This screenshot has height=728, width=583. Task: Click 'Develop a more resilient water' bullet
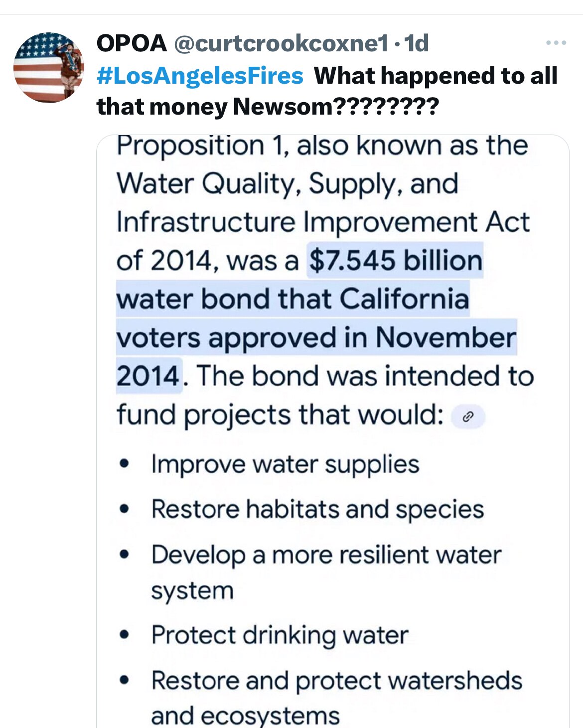pyautogui.click(x=326, y=555)
